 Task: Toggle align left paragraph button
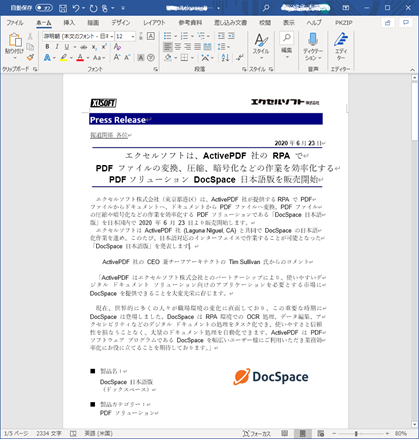click(x=168, y=47)
